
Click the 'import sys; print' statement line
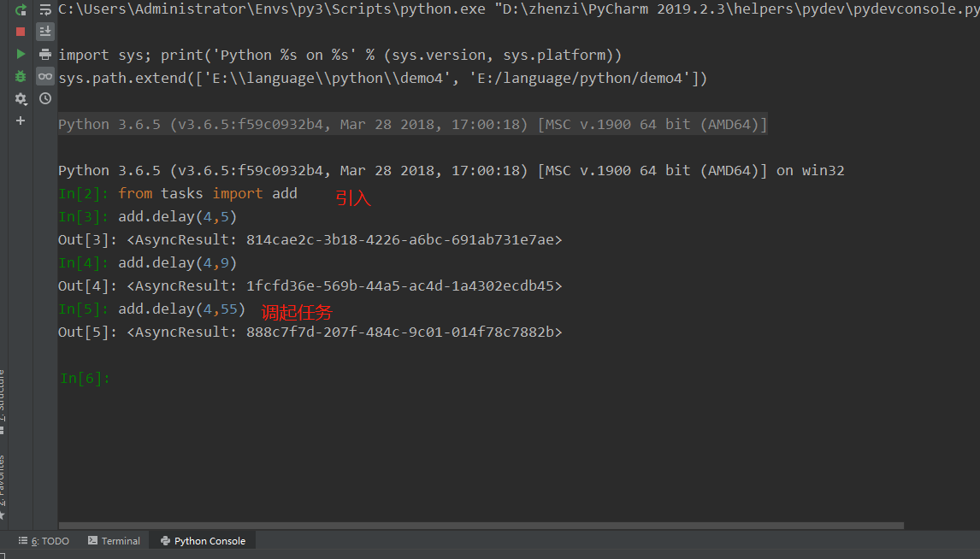(x=340, y=55)
